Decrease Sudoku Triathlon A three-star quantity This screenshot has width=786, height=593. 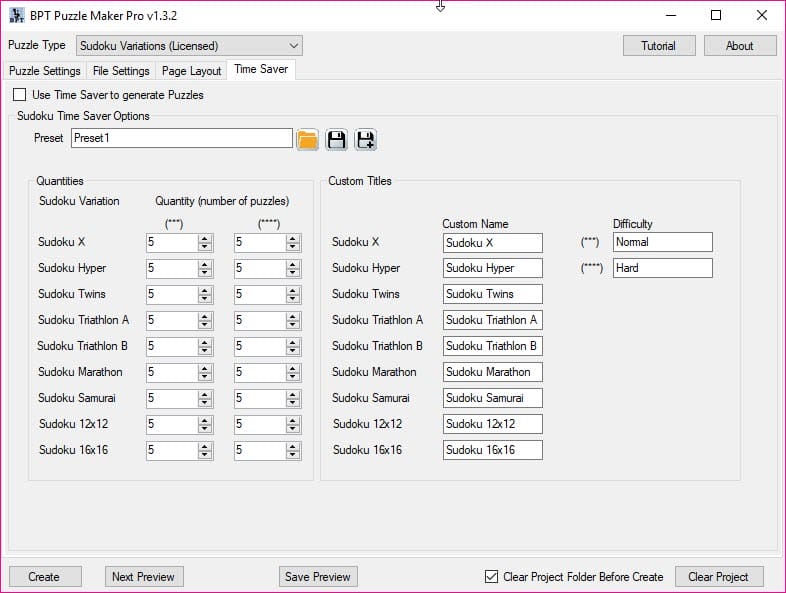point(205,325)
